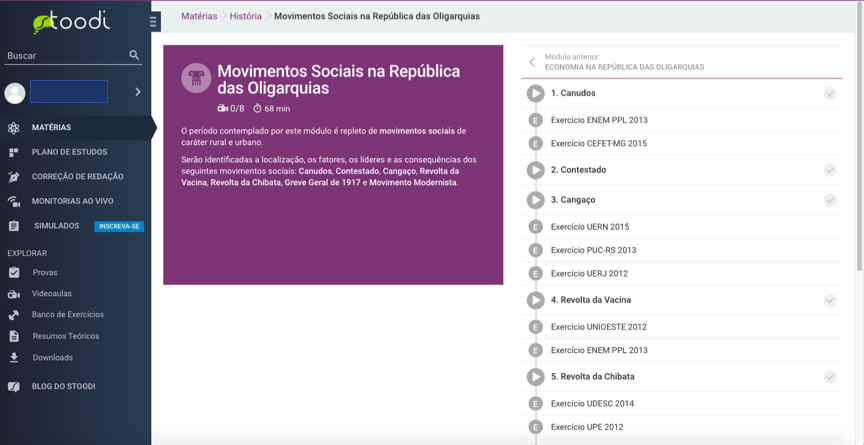The image size is (864, 445).
Task: Open Exercício ENEM PPL 2013 under Canudos
Action: (599, 120)
